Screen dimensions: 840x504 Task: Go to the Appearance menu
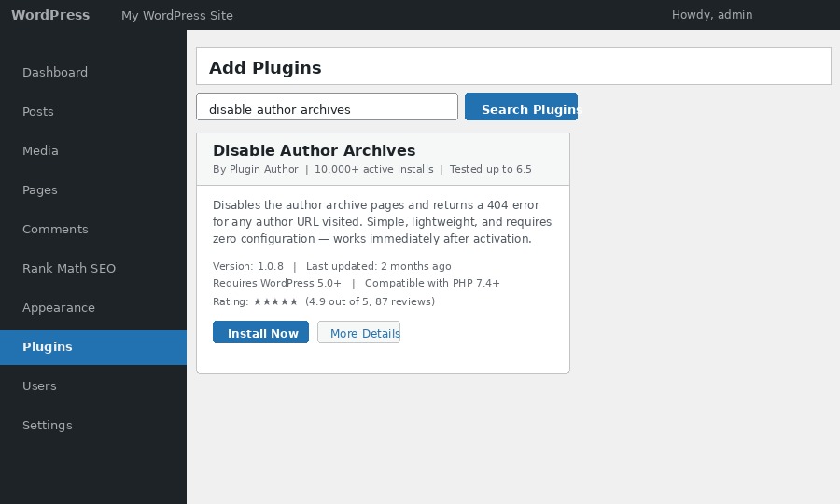point(59,307)
